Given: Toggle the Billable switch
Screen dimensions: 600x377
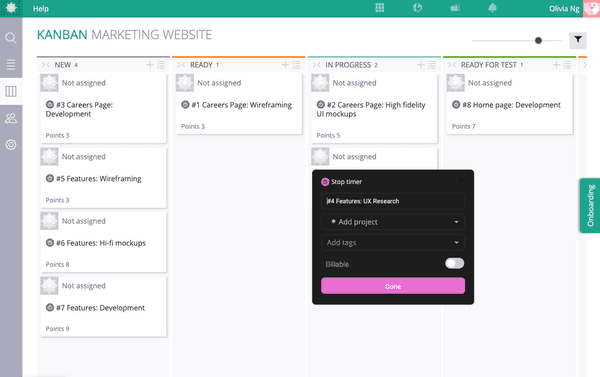Looking at the screenshot, I should (454, 263).
